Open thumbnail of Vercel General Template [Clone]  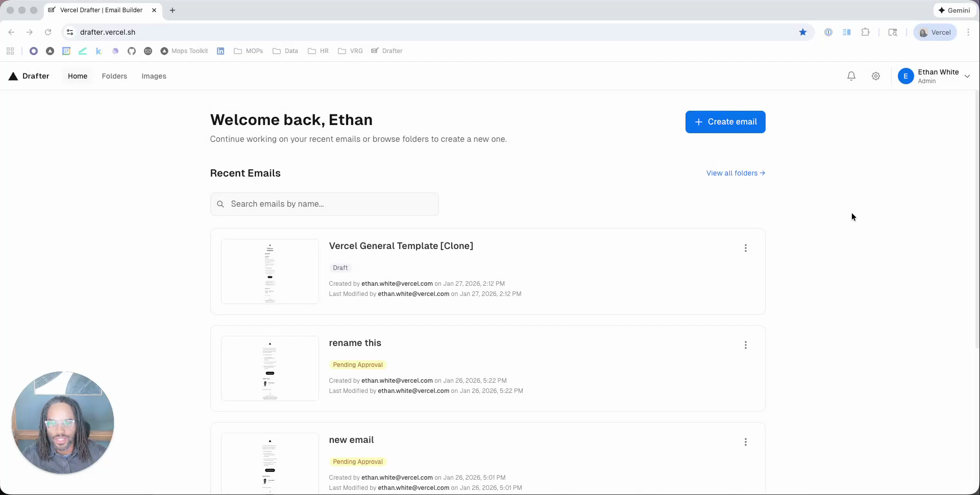click(x=270, y=271)
